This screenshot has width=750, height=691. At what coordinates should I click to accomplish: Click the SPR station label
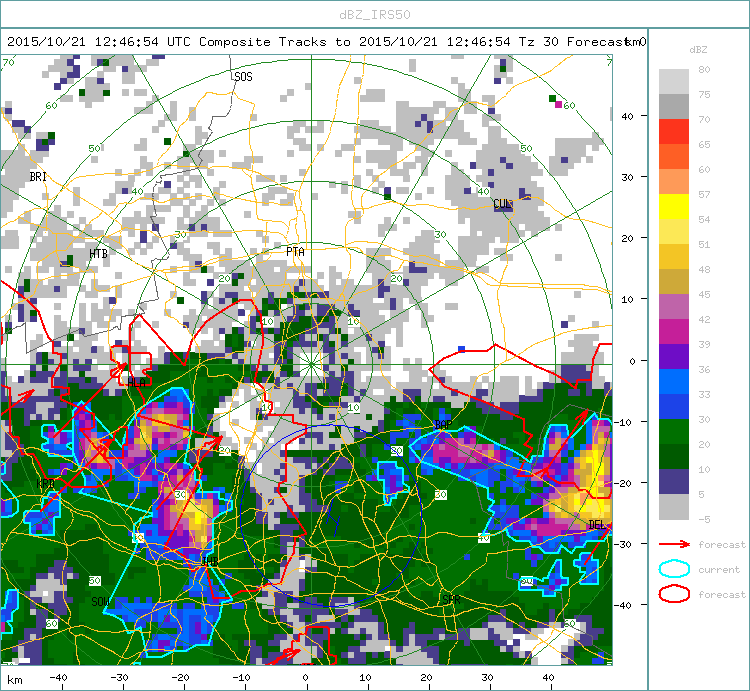452,600
